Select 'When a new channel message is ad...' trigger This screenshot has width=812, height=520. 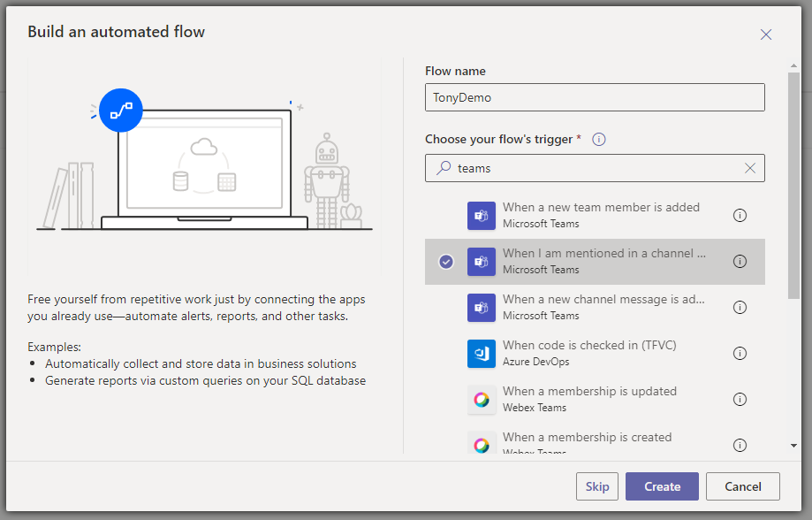click(x=595, y=308)
